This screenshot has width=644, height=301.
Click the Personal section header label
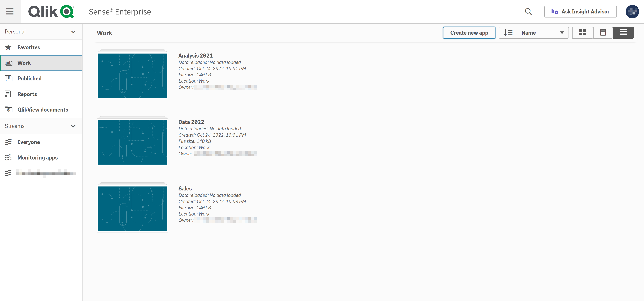[x=15, y=32]
